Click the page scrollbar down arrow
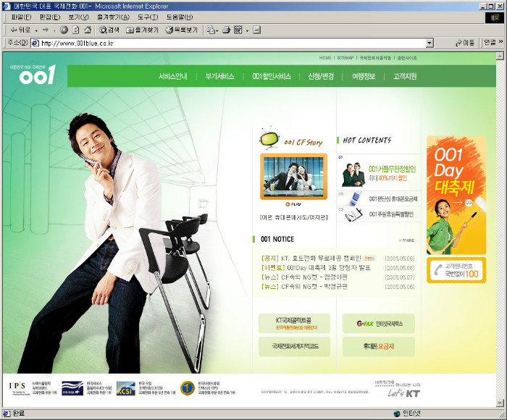The width and height of the screenshot is (507, 420). (500, 403)
